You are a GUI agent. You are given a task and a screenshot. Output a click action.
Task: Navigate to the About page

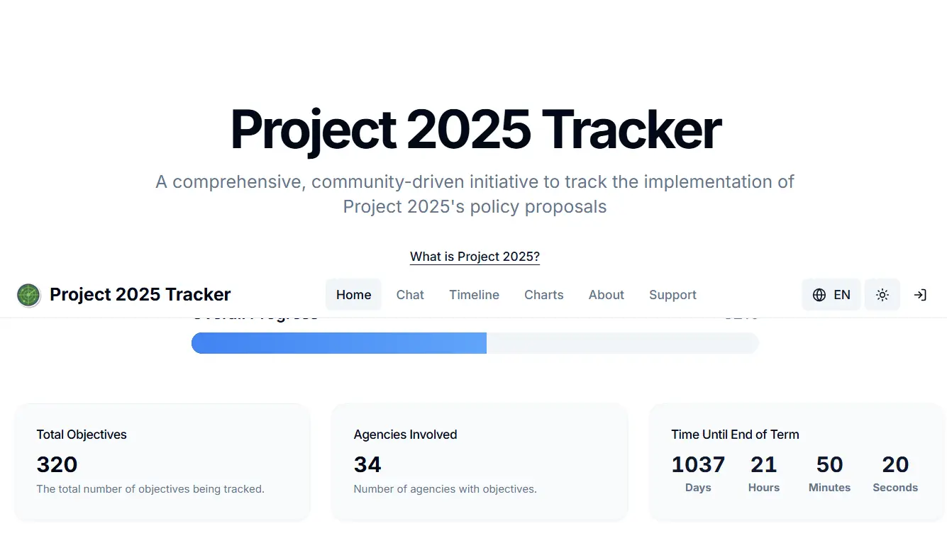pos(607,295)
